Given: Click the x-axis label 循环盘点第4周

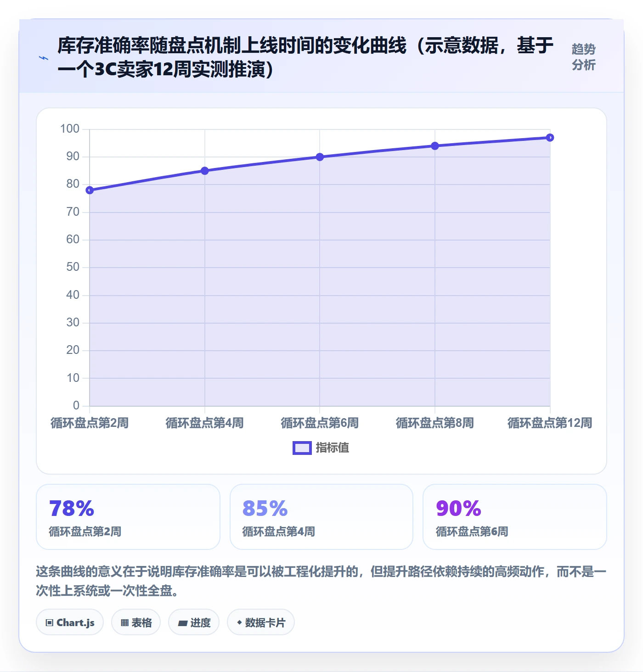Looking at the screenshot, I should 205,423.
